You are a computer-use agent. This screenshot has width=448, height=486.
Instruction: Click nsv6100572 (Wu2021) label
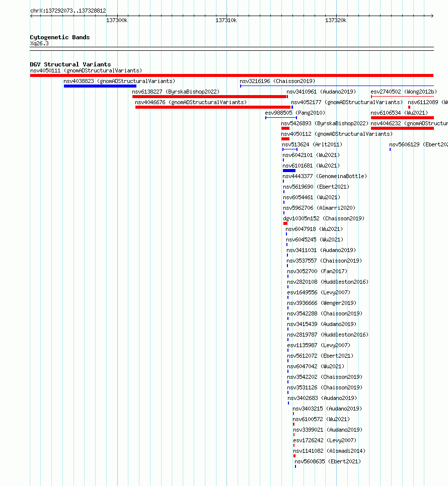[321, 419]
